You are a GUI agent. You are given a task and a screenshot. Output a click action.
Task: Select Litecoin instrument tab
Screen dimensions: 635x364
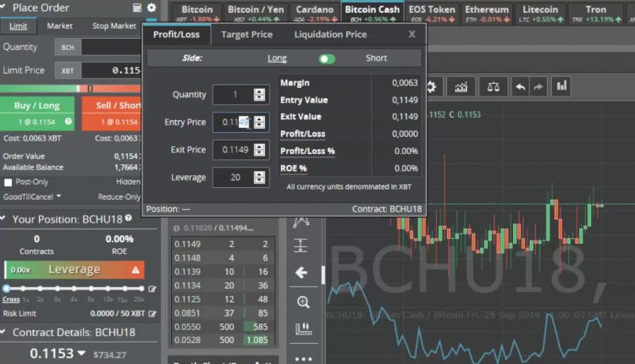[540, 13]
